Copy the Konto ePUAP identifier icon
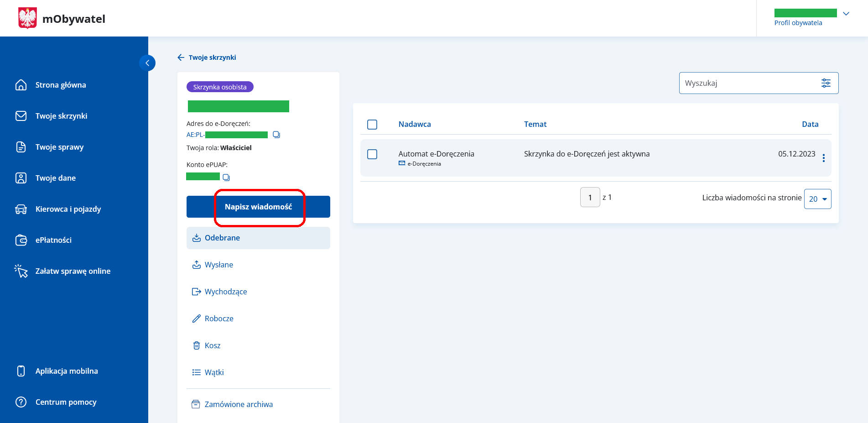This screenshot has width=868, height=423. pyautogui.click(x=226, y=177)
